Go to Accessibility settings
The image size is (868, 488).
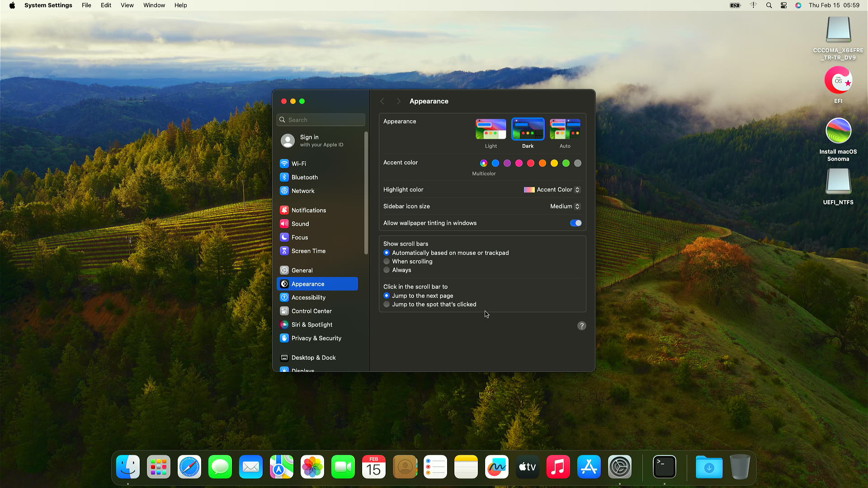tap(308, 297)
